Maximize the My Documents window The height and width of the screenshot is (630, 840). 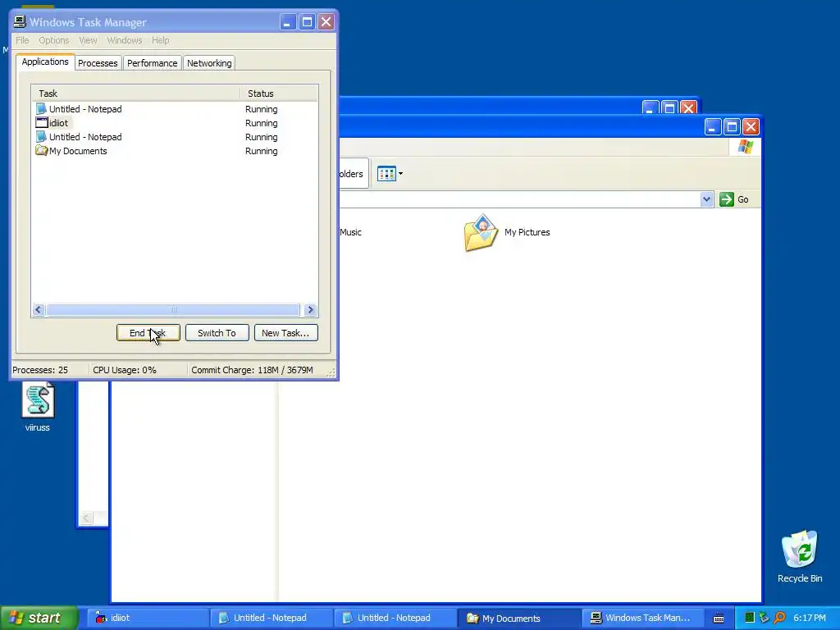[732, 127]
